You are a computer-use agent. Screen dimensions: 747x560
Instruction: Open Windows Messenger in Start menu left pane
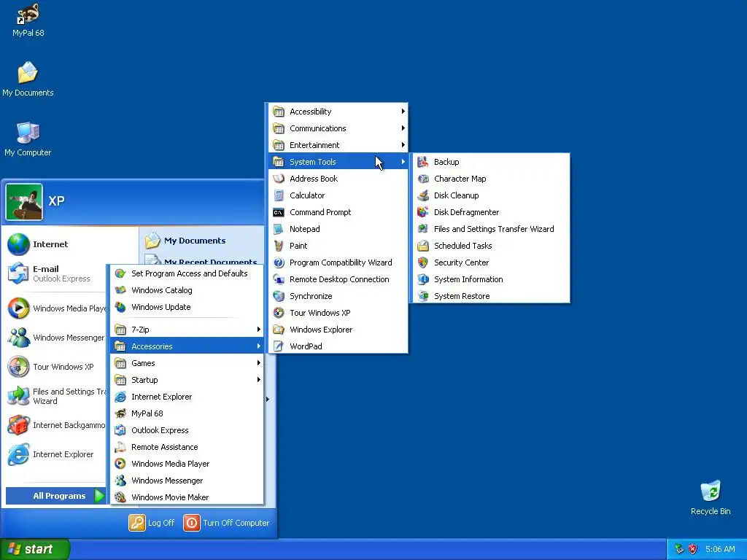coord(56,338)
